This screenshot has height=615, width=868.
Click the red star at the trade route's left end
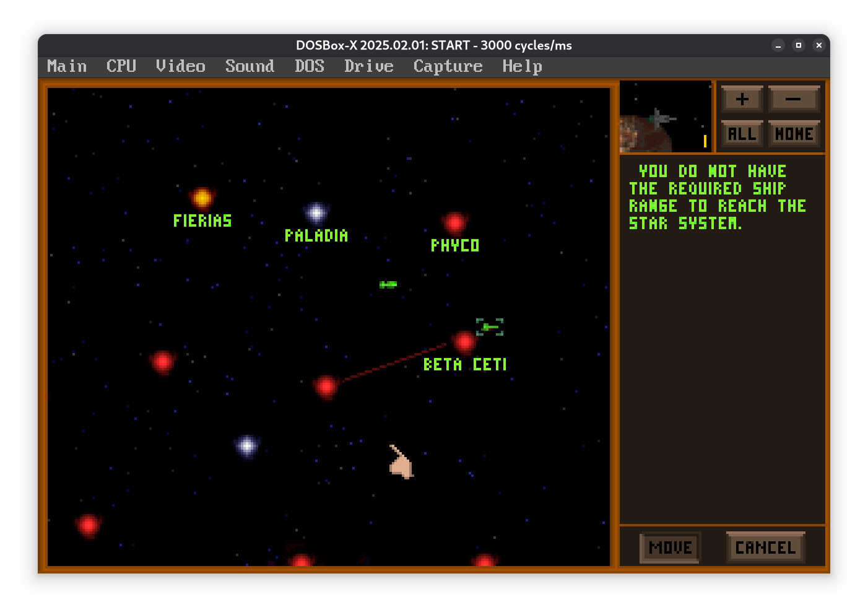click(326, 386)
